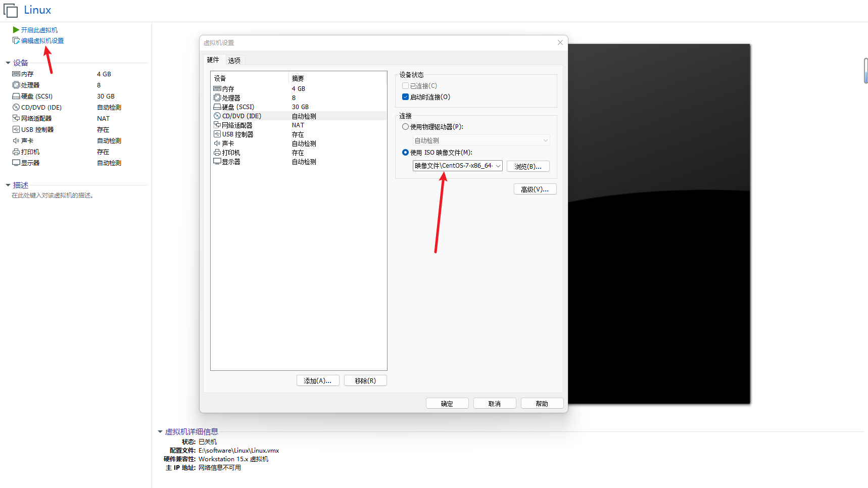Click the 帮助 help button
The image size is (868, 488).
542,404
